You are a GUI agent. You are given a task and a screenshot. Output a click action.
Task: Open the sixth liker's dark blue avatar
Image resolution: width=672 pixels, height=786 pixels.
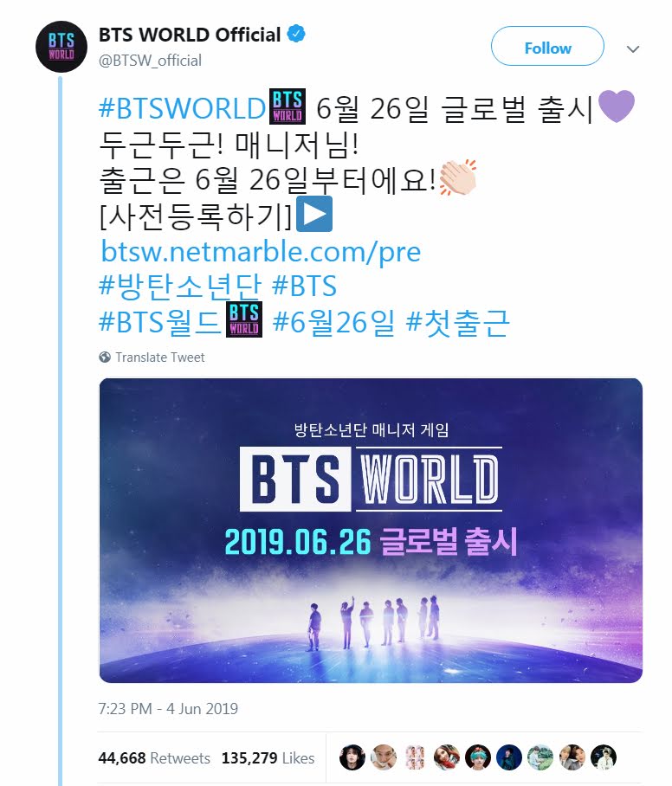tap(509, 757)
